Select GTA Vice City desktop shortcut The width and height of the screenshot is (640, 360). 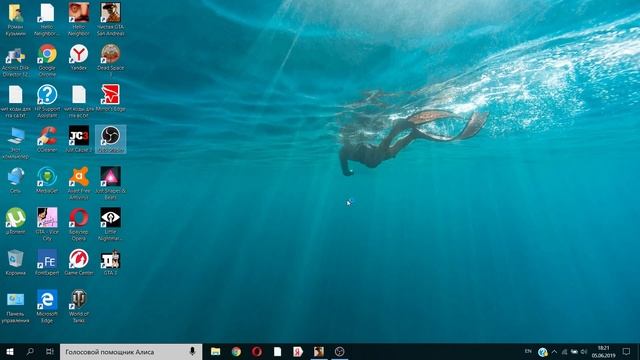47,224
